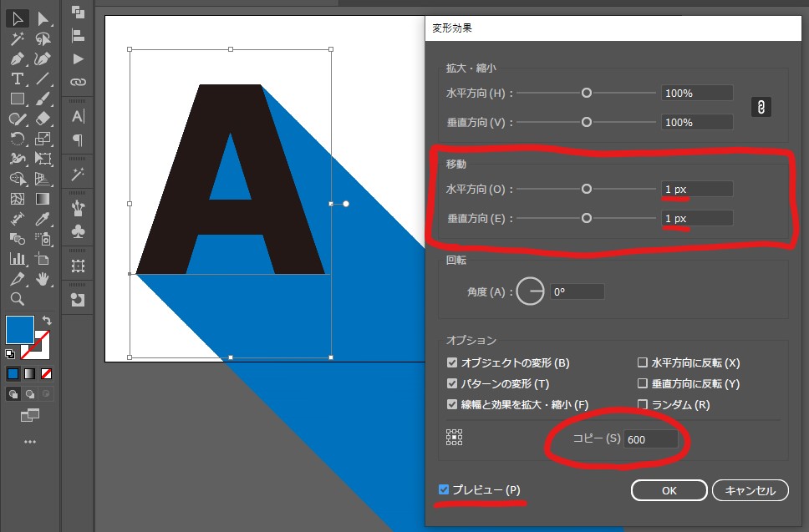Open Edit Toolbar three-dots menu
Screen dimensions: 809x532
30,442
